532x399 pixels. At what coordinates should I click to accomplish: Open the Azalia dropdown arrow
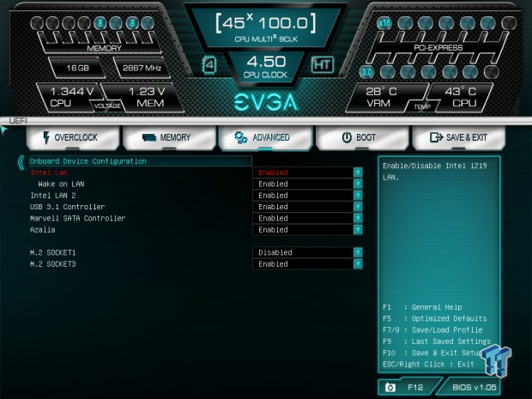coord(358,230)
